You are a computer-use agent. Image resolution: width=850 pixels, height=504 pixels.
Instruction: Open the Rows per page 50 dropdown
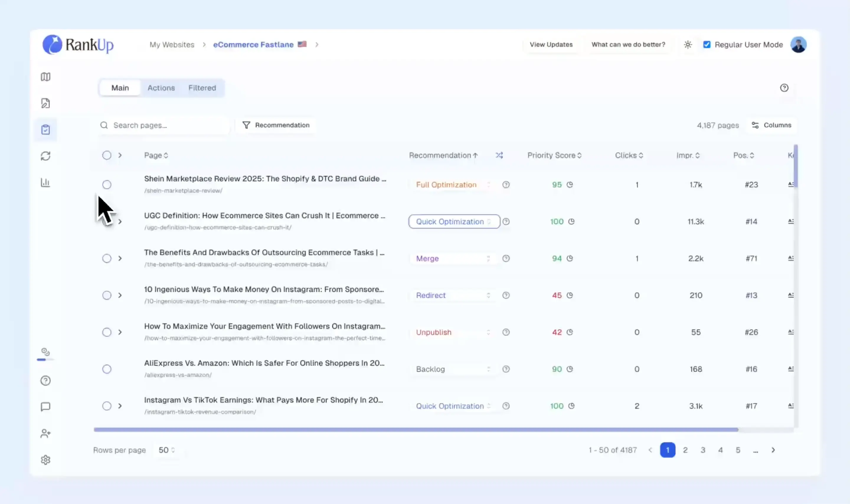166,450
